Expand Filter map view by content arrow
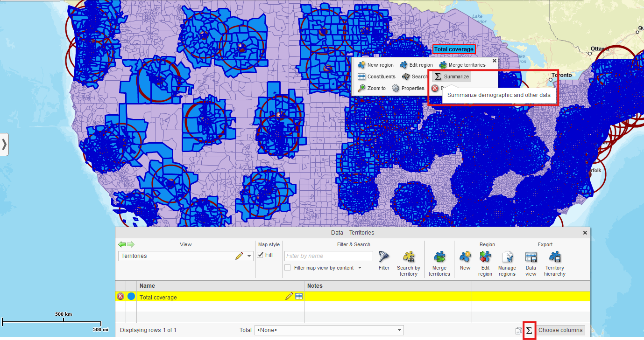 pos(360,268)
